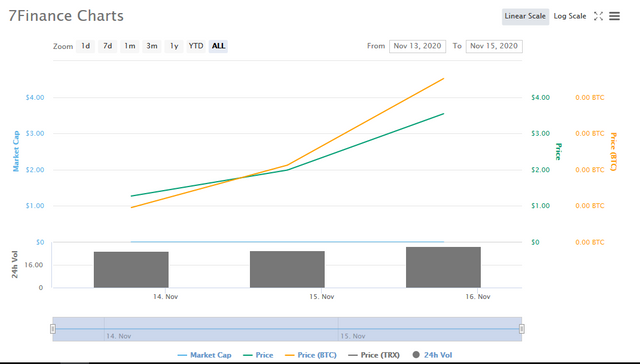Click the last 24h volume bar
Image resolution: width=640 pixels, height=364 pixels.
point(443,267)
